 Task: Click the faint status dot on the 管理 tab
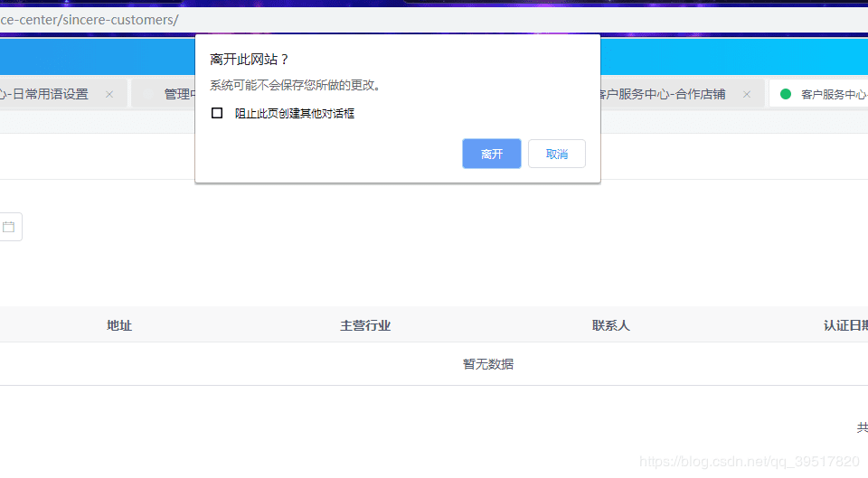(147, 94)
